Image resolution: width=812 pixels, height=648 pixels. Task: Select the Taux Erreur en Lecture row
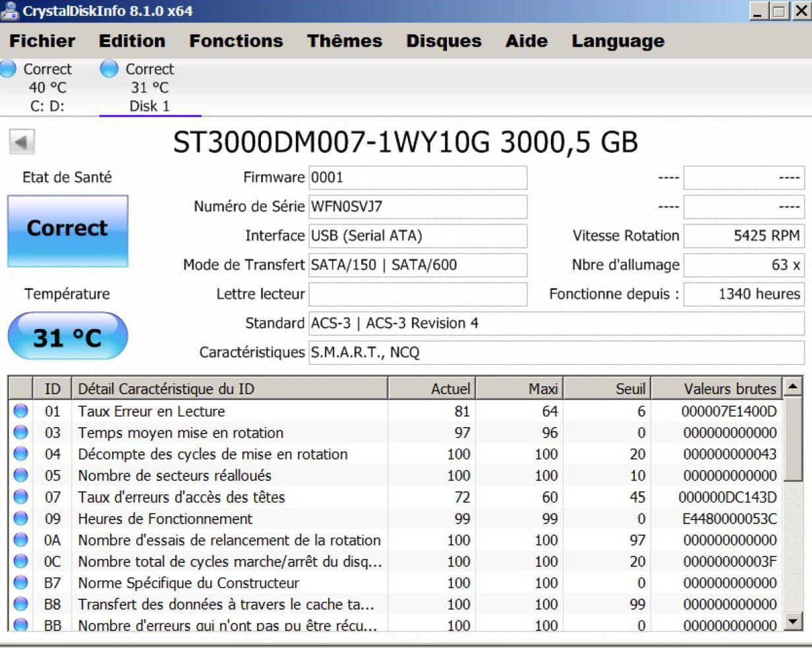pyautogui.click(x=395, y=411)
